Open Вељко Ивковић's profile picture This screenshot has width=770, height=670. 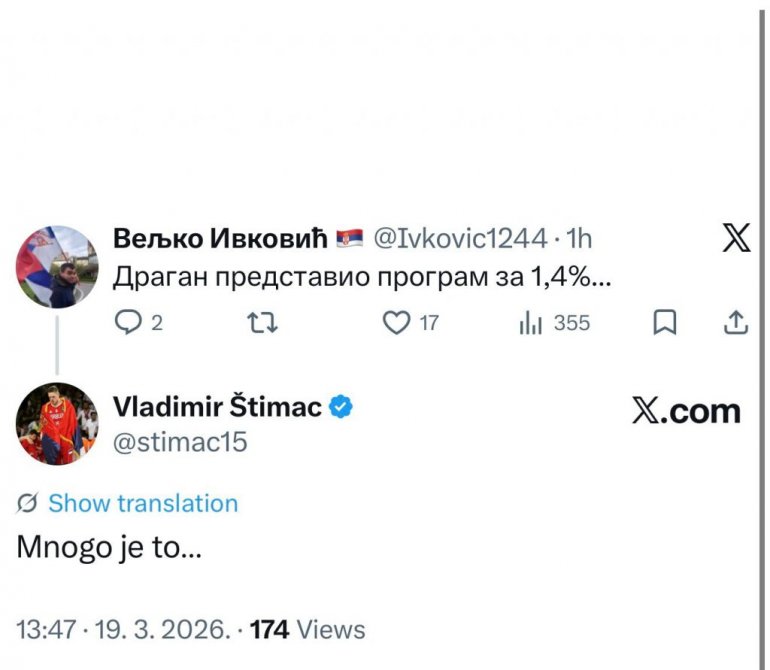coord(57,266)
